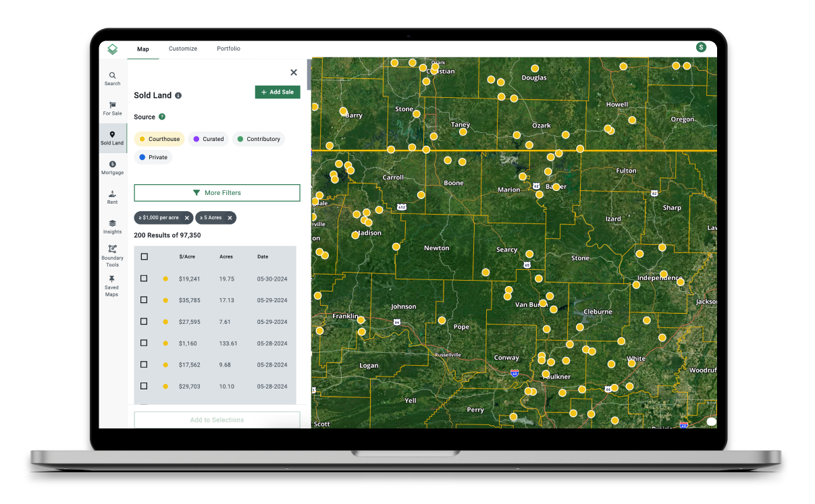
Task: Switch to the Portfolio tab
Action: [x=228, y=49]
